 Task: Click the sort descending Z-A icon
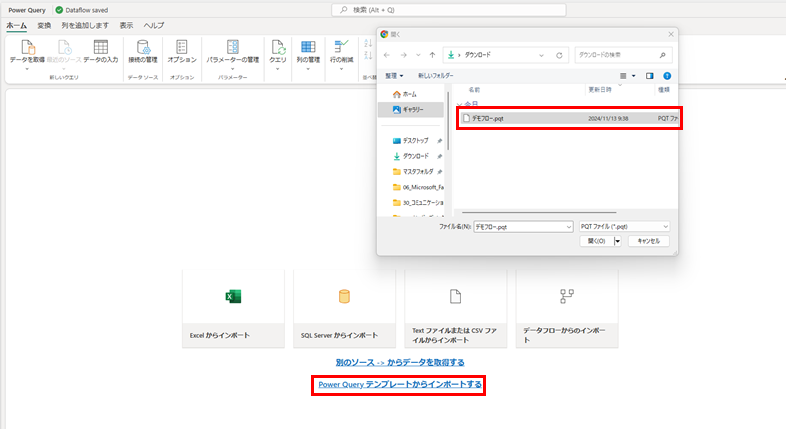point(368,55)
